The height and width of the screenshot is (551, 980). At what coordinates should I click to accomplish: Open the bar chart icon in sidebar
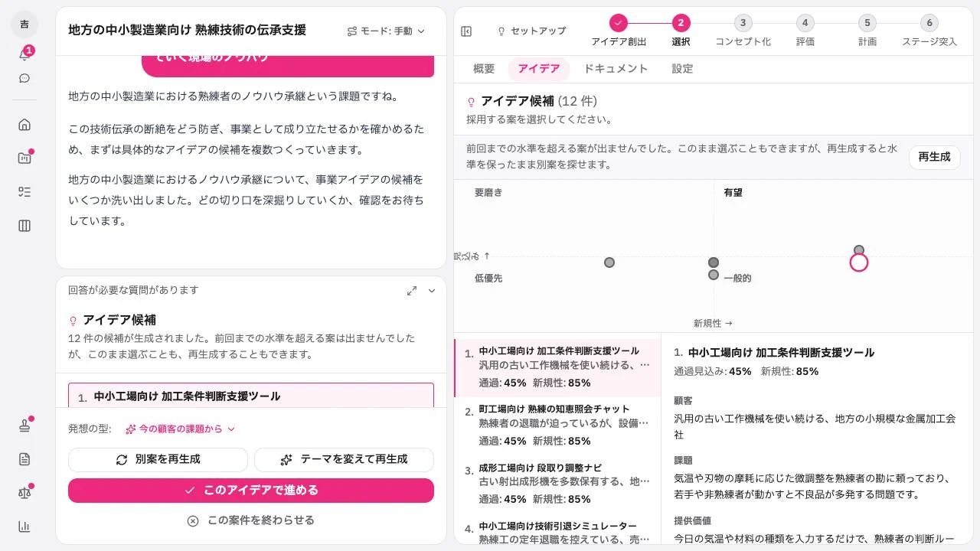coord(24,527)
